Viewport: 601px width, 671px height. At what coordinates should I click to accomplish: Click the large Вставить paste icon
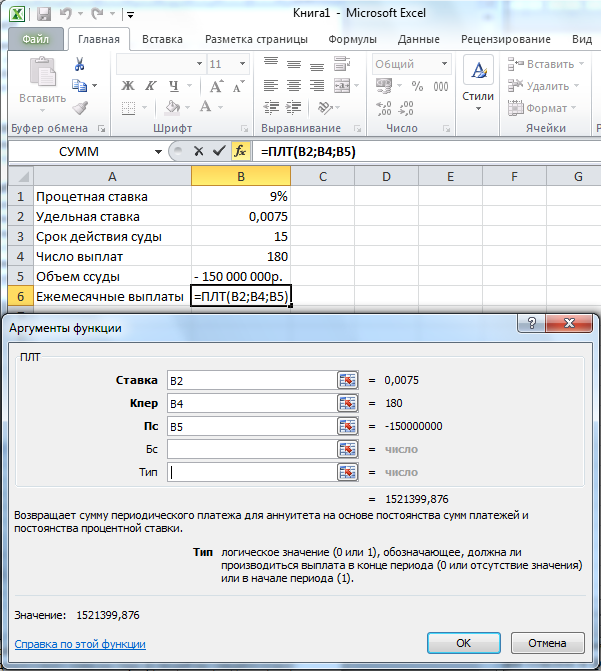[42, 71]
